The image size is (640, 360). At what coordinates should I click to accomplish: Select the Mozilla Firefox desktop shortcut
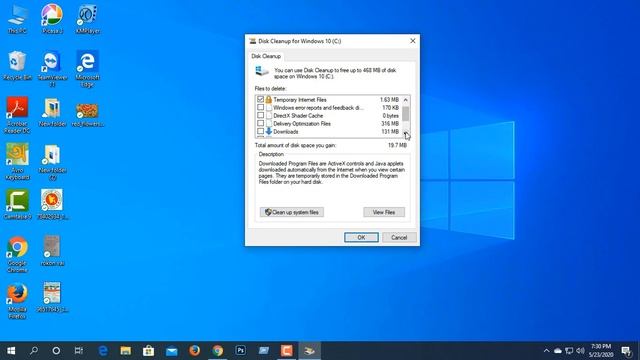(x=17, y=301)
